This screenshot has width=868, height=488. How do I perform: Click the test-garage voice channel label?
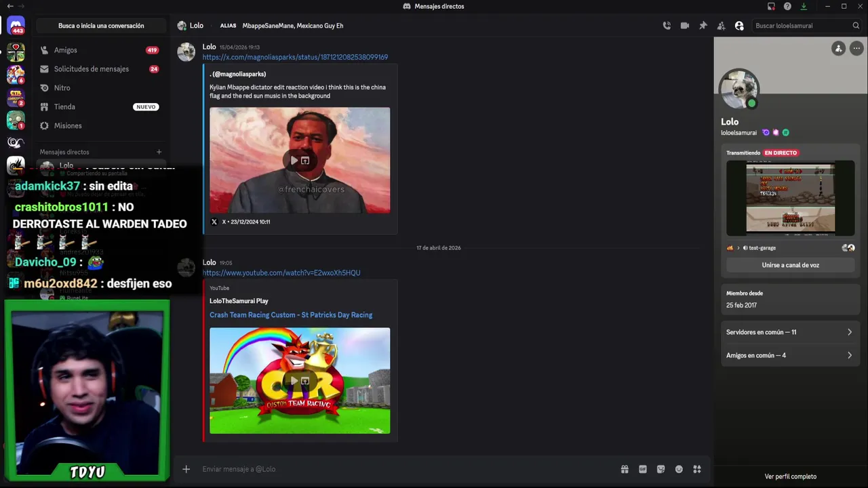[x=762, y=248]
